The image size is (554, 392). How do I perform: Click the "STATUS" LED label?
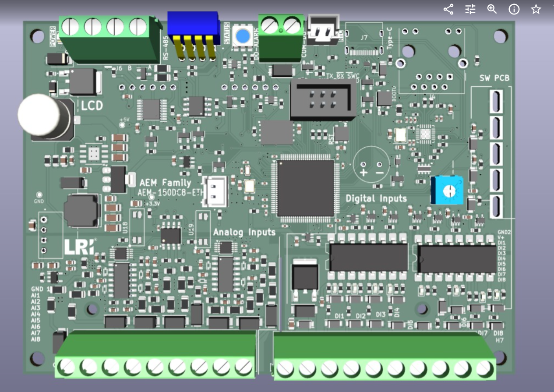tap(227, 34)
